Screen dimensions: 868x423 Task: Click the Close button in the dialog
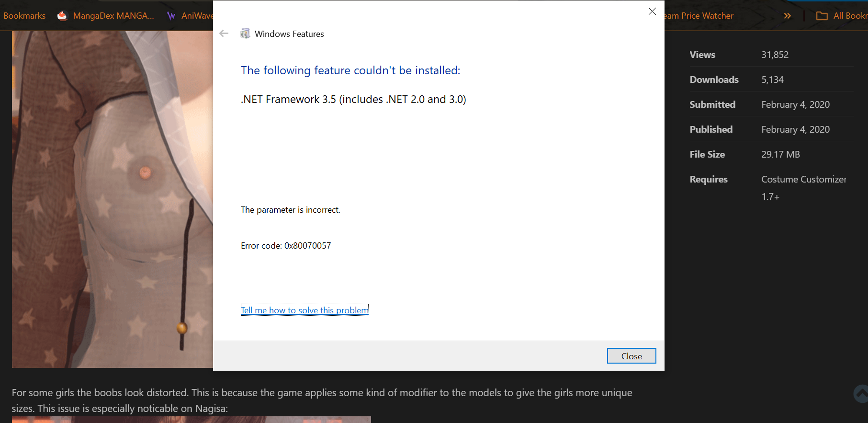pos(631,356)
